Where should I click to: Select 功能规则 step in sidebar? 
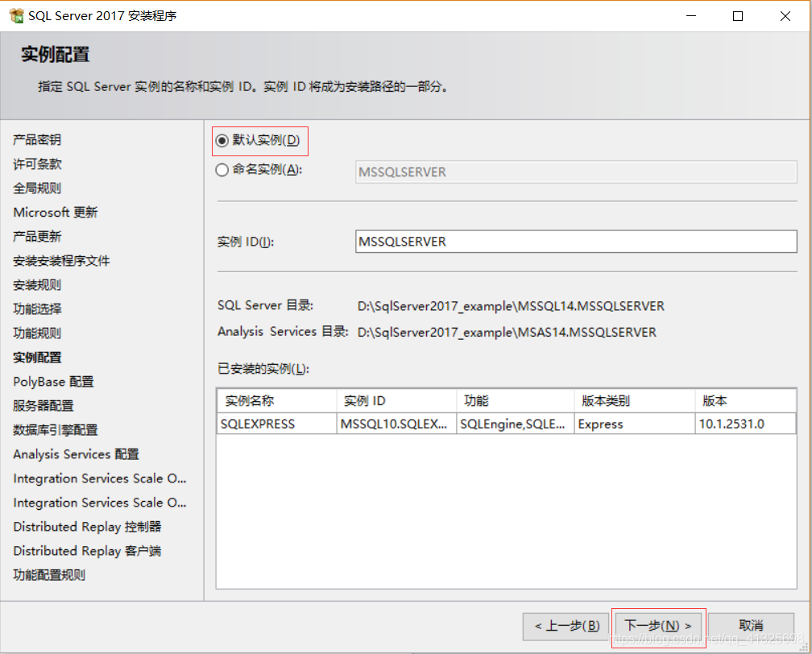click(x=37, y=333)
